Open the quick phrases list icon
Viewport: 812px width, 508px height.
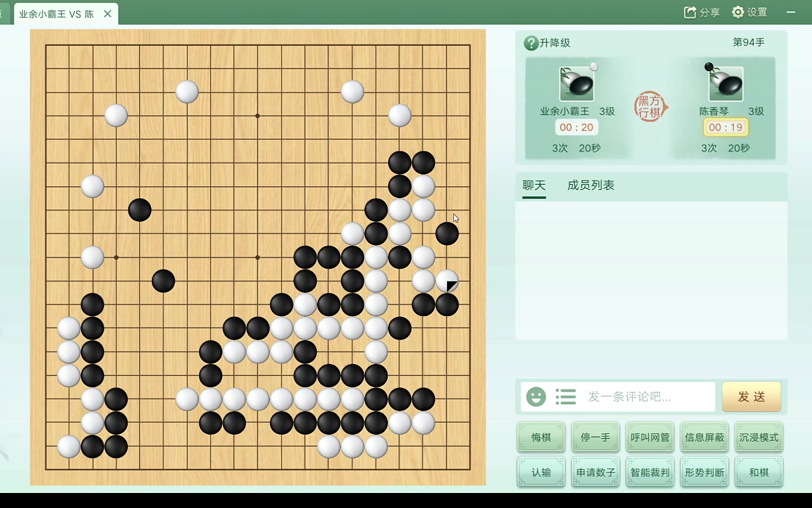[x=565, y=397]
